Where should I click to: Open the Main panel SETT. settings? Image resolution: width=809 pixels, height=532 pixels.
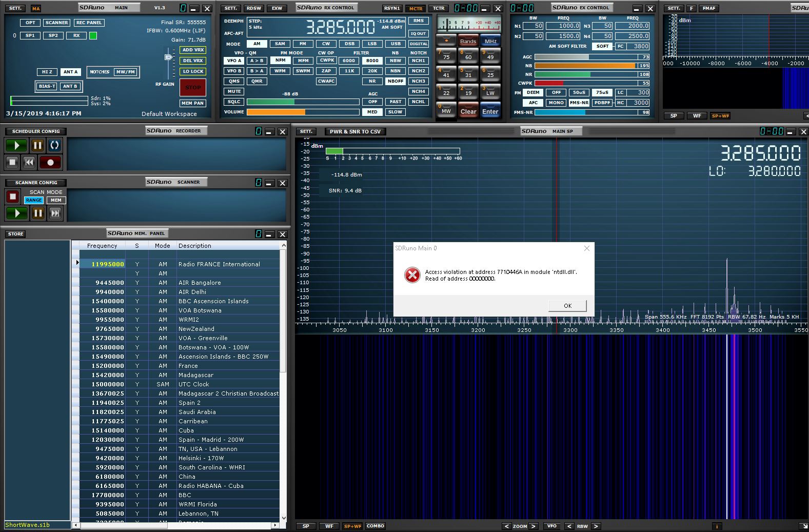[15, 8]
